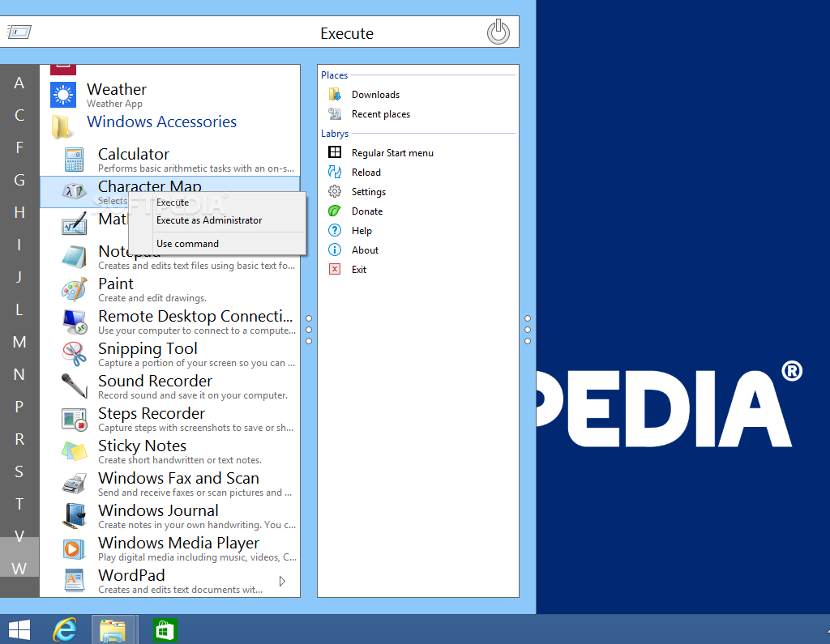830x644 pixels.
Task: Switch to Regular Start menu
Action: pos(392,153)
